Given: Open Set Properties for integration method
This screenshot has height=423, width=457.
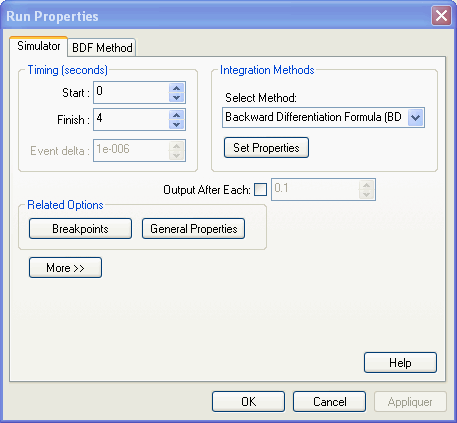Looking at the screenshot, I should tap(266, 147).
